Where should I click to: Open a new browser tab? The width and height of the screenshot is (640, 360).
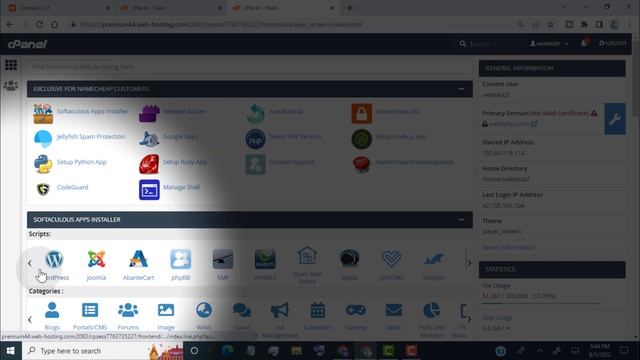point(350,8)
